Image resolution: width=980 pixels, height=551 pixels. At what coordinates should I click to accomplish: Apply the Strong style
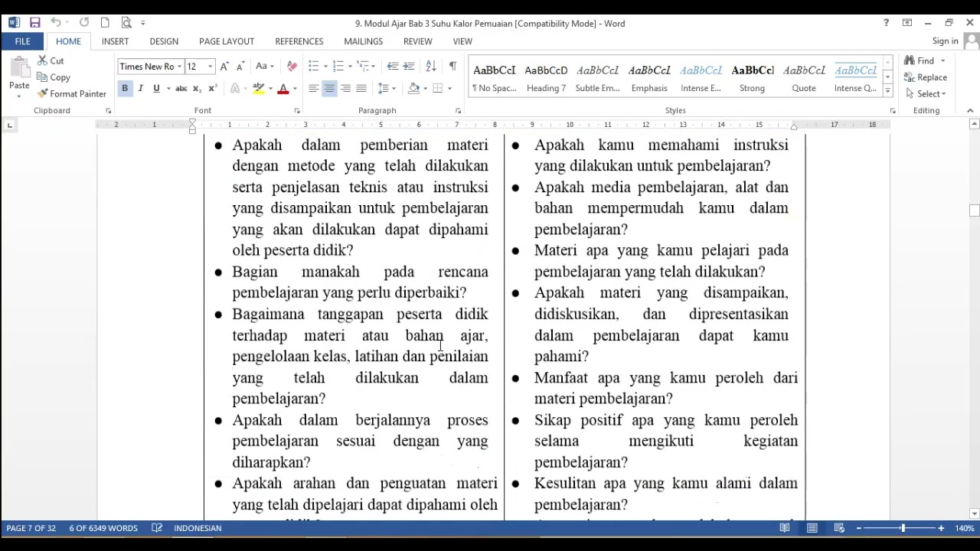point(753,77)
